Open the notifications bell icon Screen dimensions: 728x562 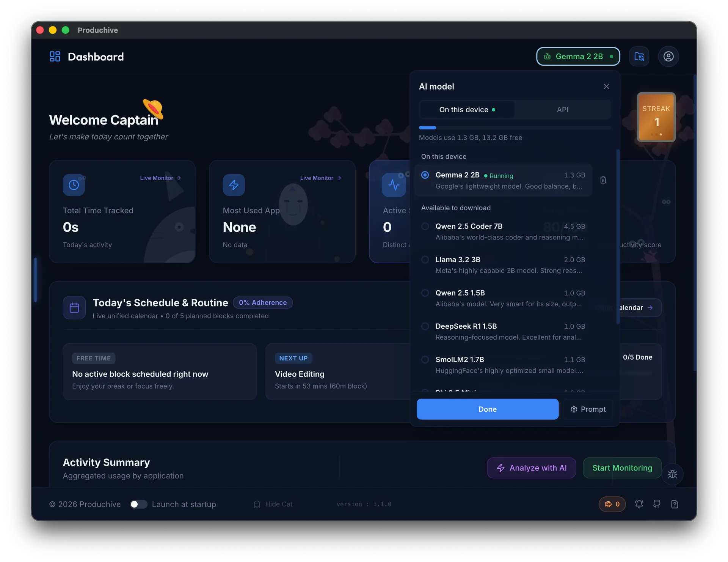pos(639,504)
